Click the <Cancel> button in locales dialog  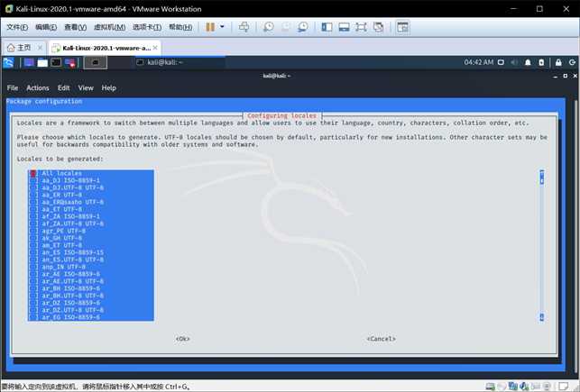coord(381,339)
